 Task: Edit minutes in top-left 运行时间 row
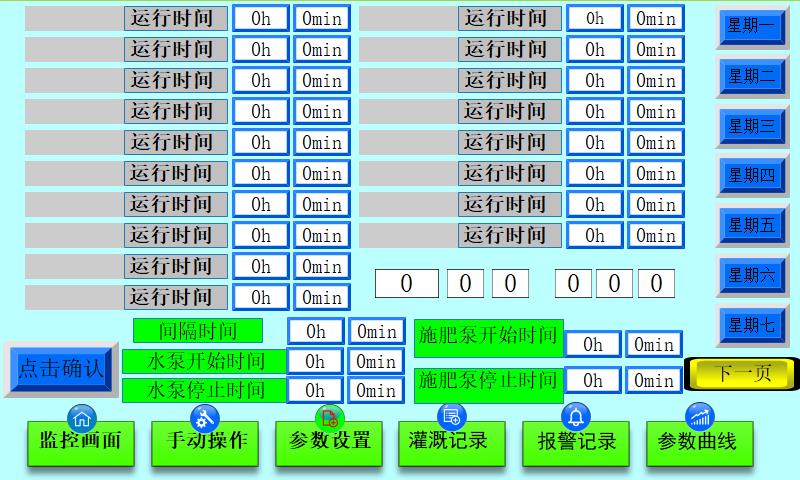point(322,18)
